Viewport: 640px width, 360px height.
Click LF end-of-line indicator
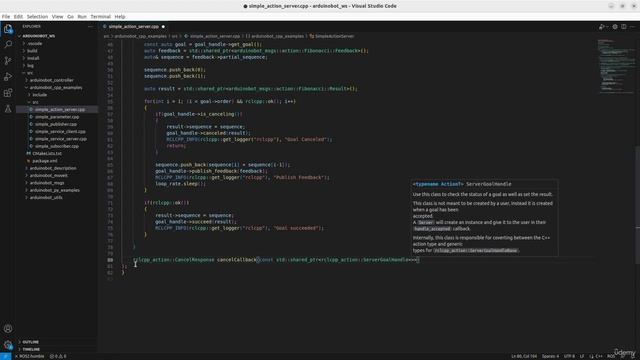click(x=582, y=356)
